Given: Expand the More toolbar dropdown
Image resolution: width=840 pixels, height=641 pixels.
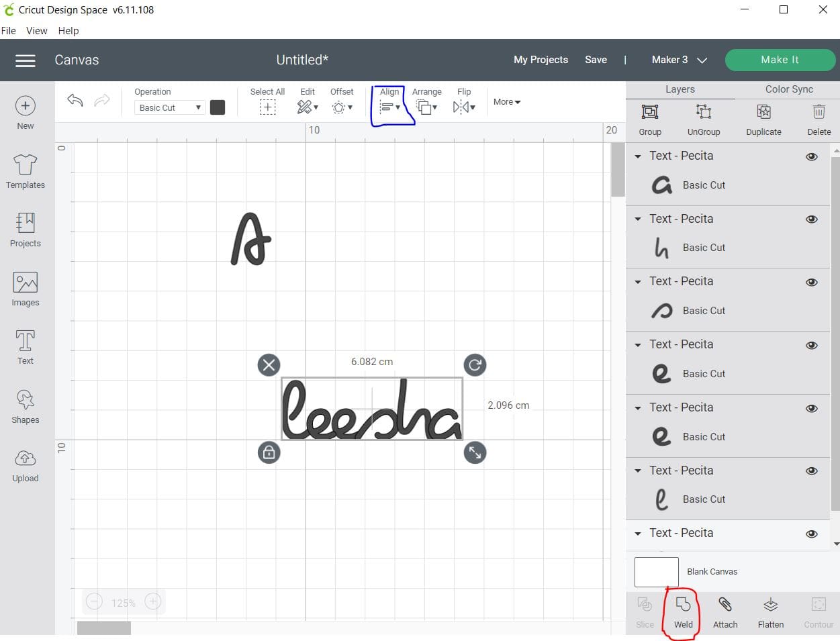Looking at the screenshot, I should coord(507,102).
